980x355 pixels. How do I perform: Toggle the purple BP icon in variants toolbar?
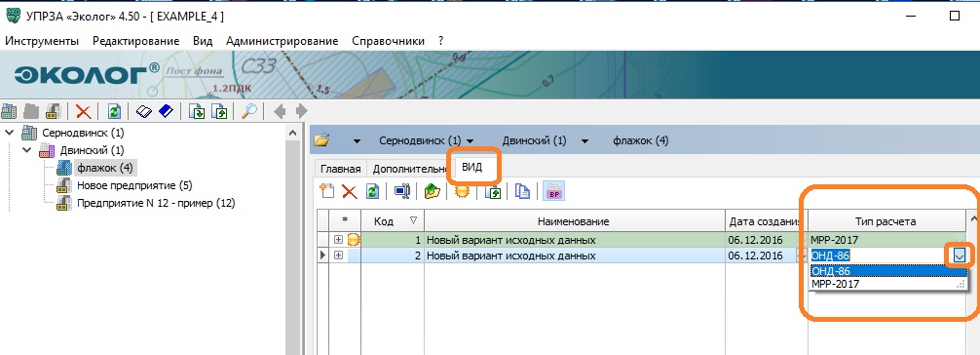tap(553, 191)
